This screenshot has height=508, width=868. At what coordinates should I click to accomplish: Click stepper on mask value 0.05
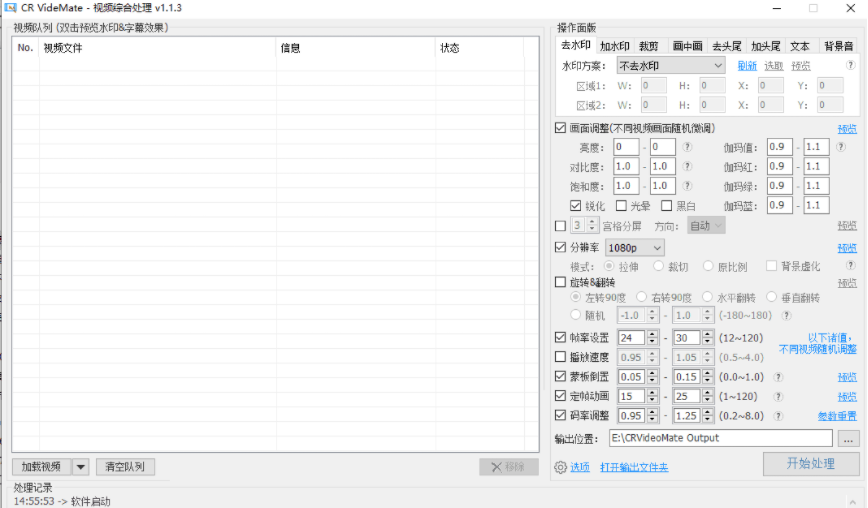[652, 377]
